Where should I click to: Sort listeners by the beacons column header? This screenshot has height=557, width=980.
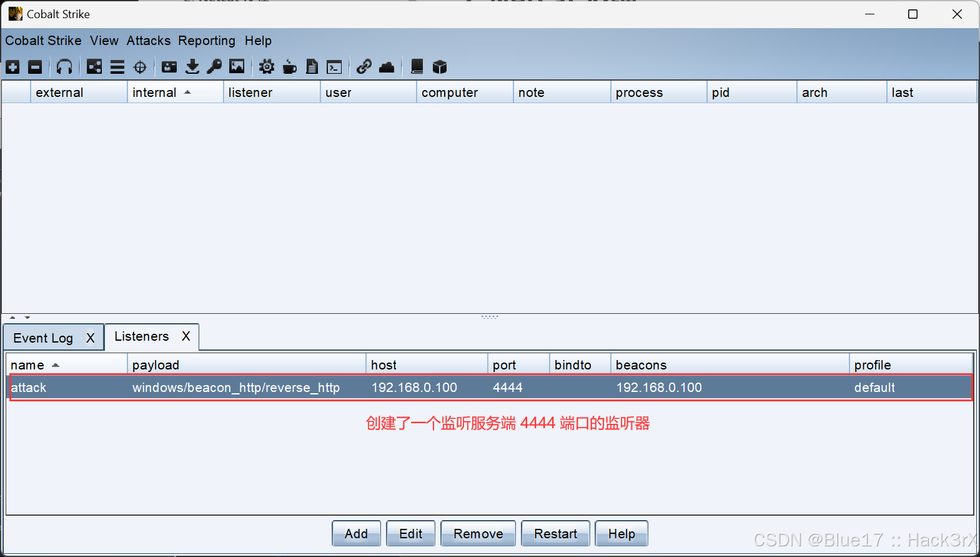[730, 364]
